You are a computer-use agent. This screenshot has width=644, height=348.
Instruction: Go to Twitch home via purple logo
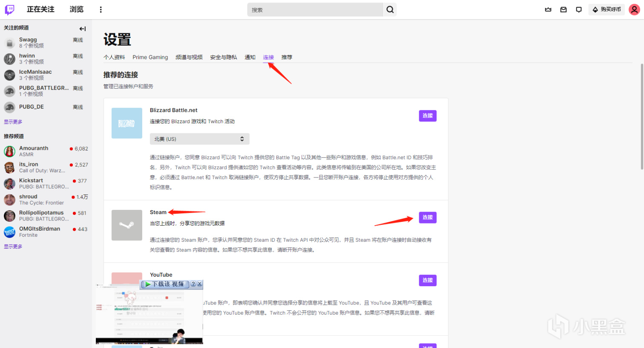click(9, 9)
